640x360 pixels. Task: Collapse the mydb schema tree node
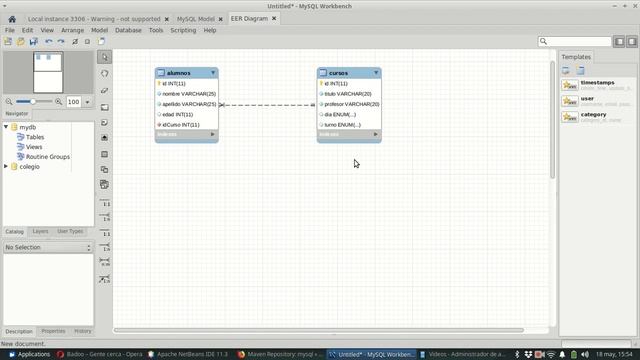6,127
